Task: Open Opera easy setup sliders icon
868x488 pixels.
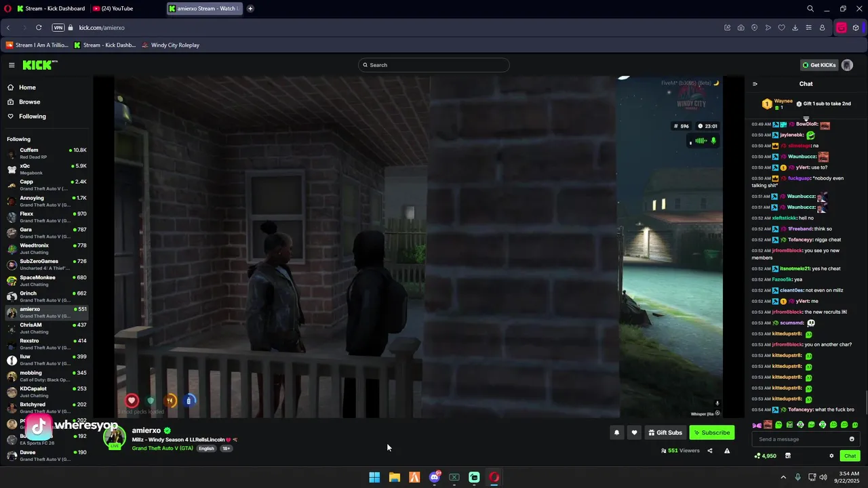Action: (x=808, y=28)
